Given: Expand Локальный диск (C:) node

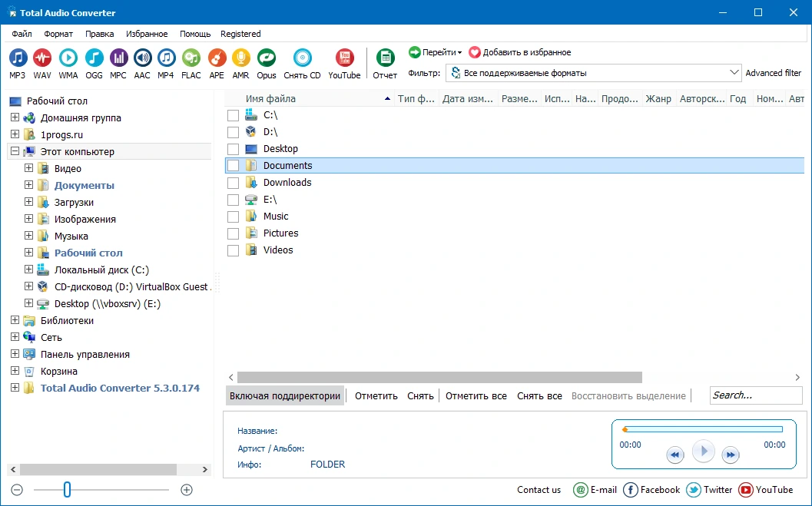Looking at the screenshot, I should (x=29, y=270).
